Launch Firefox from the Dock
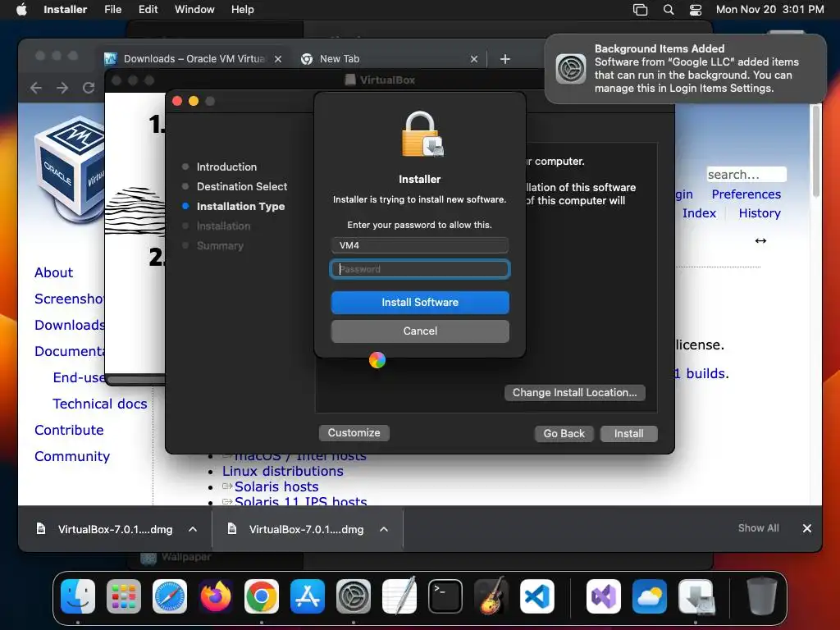Viewport: 840px width, 630px height. click(216, 596)
